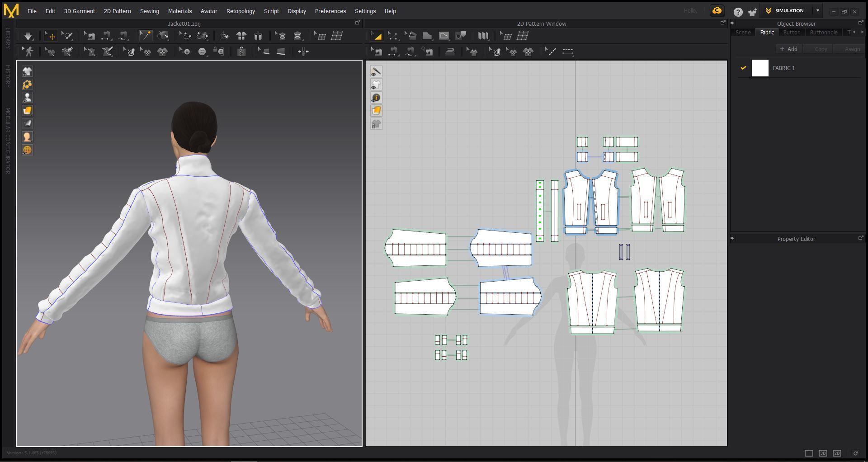Undock the Property Editor panel
The image size is (868, 462).
tap(860, 238)
